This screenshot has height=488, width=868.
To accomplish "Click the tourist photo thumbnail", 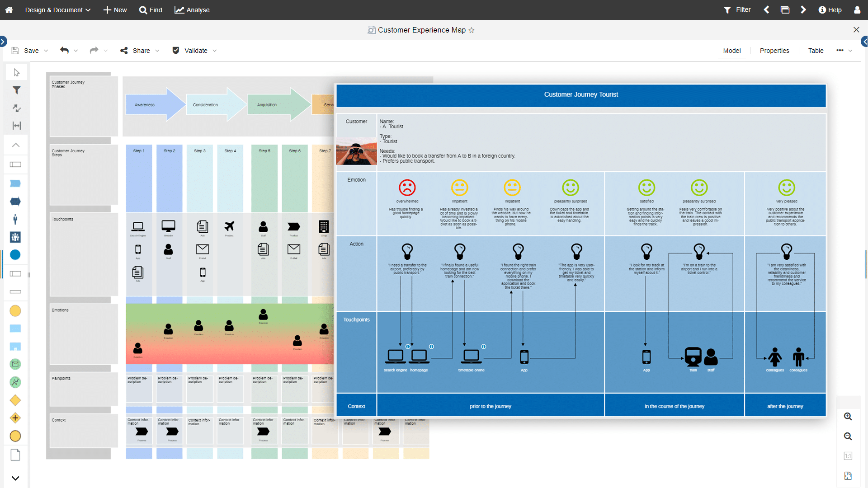I will (356, 152).
